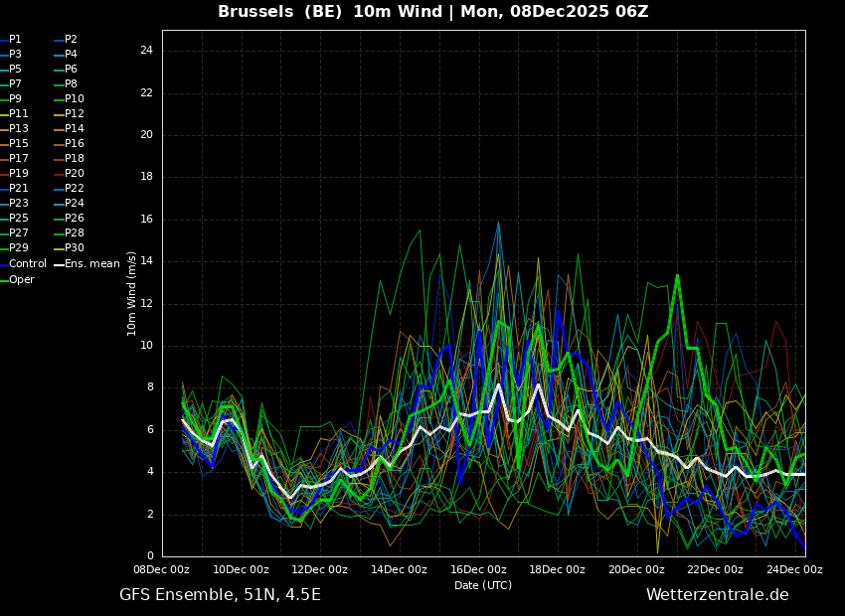Click the Oper legend entry
This screenshot has width=845, height=616.
click(17, 280)
